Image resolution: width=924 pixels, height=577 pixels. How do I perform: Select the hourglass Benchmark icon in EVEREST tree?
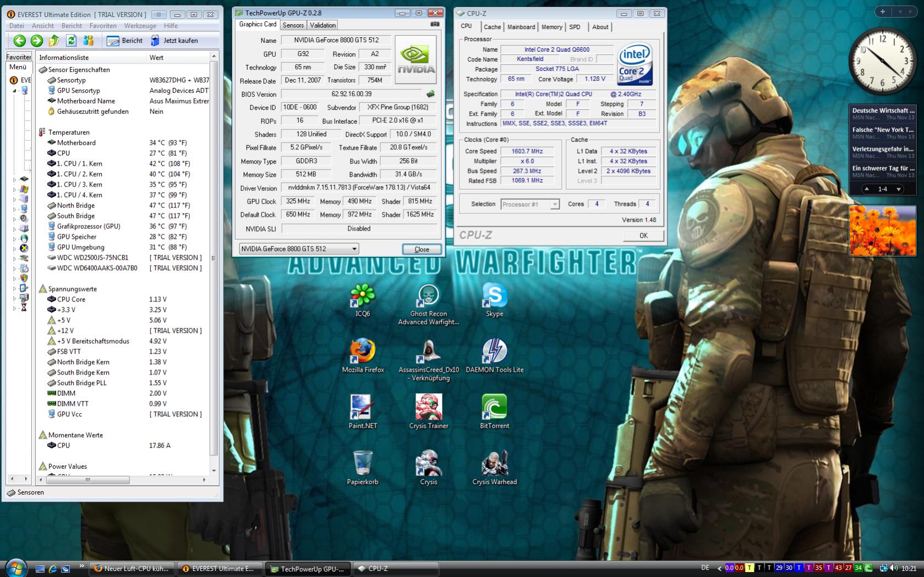[x=24, y=308]
